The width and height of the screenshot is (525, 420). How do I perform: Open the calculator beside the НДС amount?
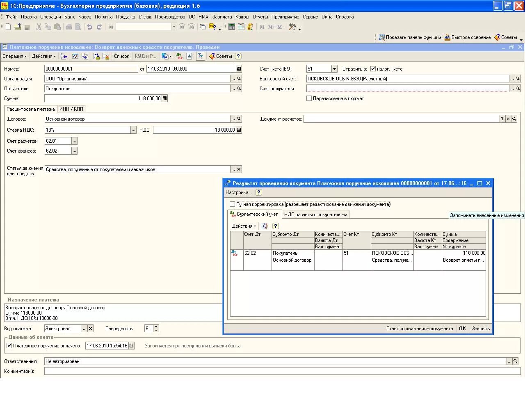(x=239, y=130)
